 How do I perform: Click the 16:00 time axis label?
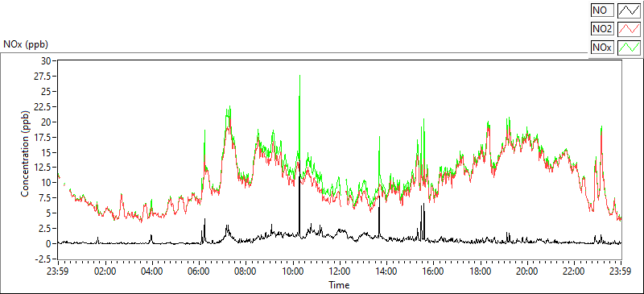tap(433, 271)
